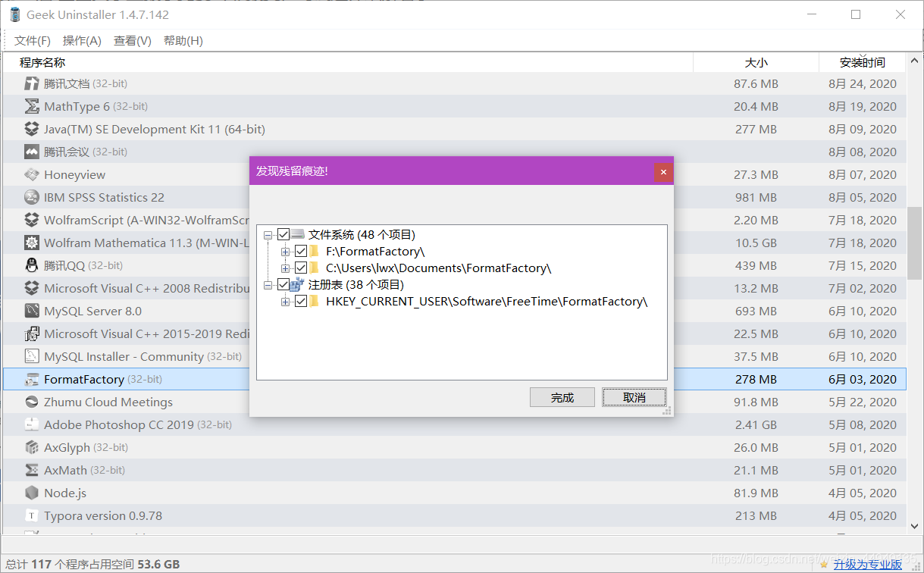
Task: Click the HKEY_CURRENT_USER registry key folder icon
Action: point(314,301)
